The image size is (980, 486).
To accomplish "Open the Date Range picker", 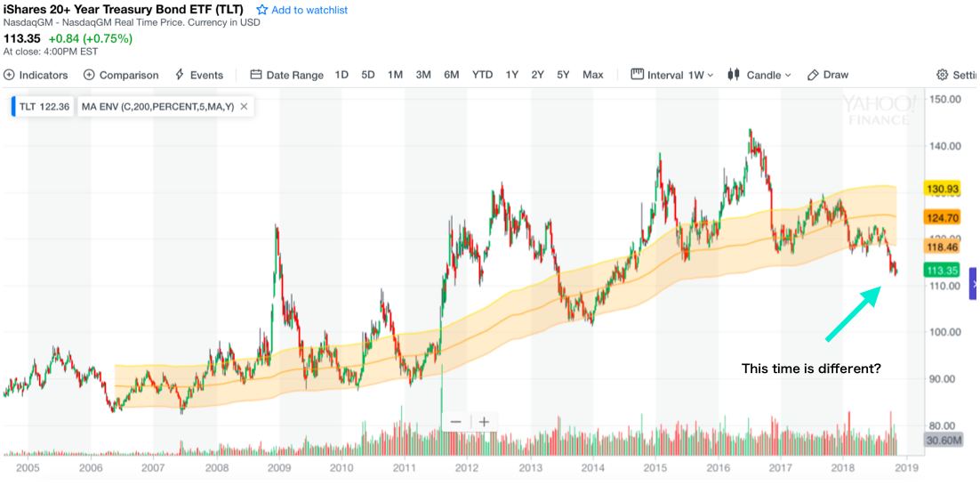I will click(x=287, y=75).
